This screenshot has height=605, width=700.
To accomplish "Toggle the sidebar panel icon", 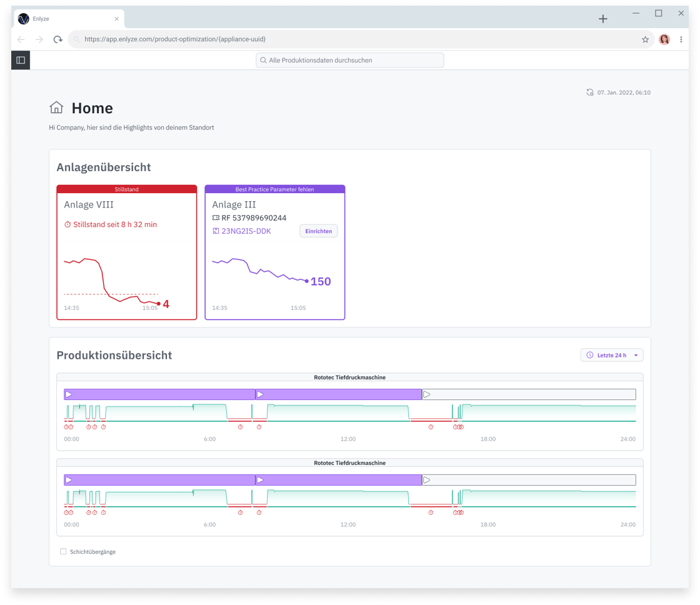I will coord(21,60).
